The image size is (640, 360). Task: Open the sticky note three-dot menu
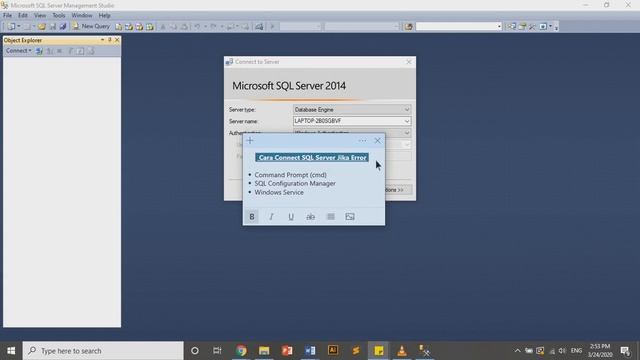tap(362, 140)
